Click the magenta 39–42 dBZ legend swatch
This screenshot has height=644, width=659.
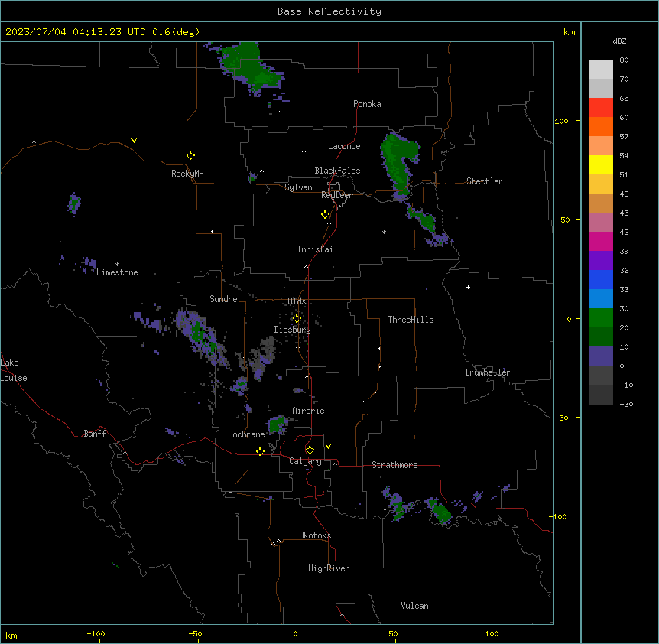pos(601,241)
